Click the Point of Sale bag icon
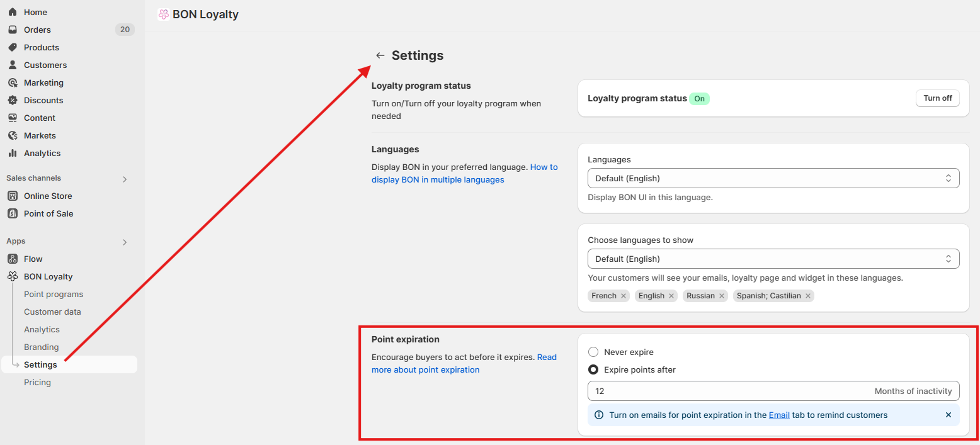This screenshot has height=445, width=980. 13,213
